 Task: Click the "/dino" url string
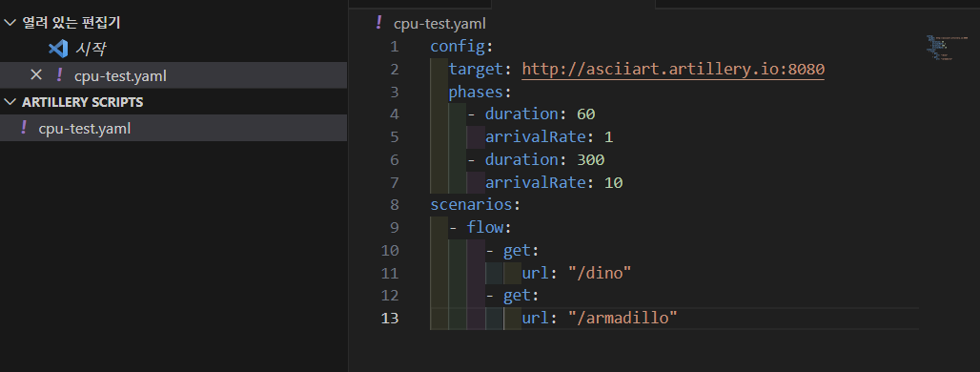click(x=600, y=273)
